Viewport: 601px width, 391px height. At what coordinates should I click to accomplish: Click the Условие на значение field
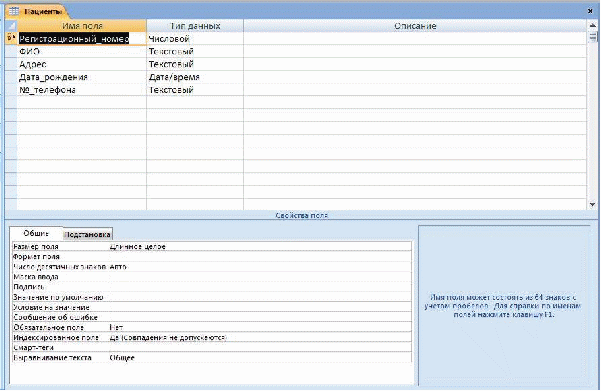pyautogui.click(x=260, y=307)
